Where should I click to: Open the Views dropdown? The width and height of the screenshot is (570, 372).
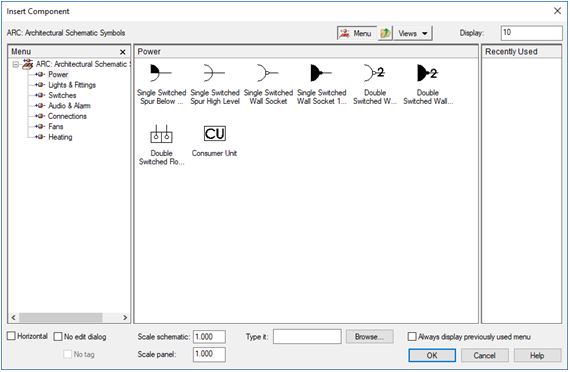coord(413,33)
